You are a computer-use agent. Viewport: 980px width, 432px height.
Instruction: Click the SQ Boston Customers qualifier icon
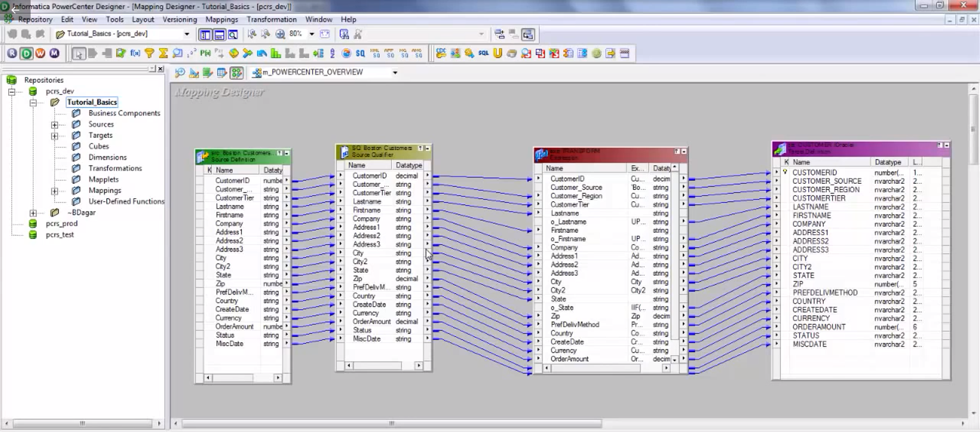tap(345, 152)
